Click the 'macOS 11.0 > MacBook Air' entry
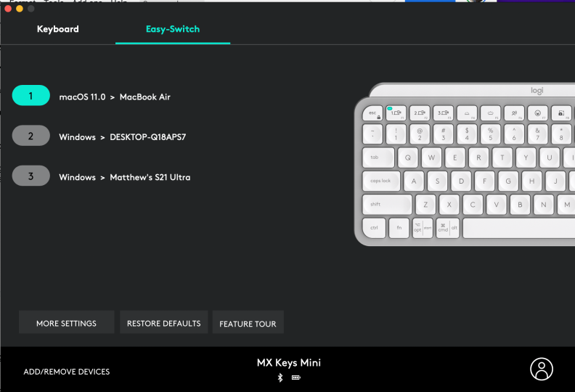This screenshot has width=575, height=392. pyautogui.click(x=115, y=97)
